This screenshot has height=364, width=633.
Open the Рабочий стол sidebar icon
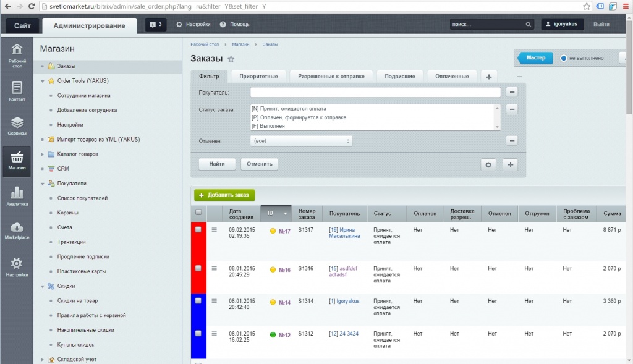click(x=17, y=54)
